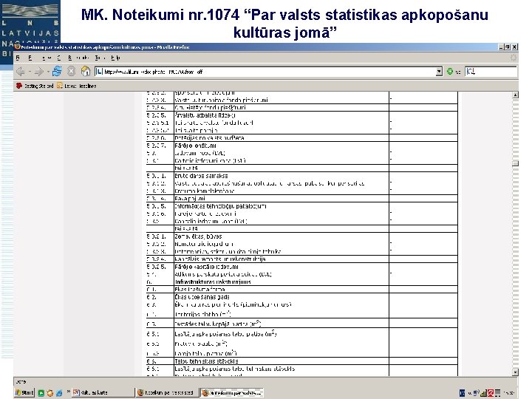The image size is (532, 399).
Task: Click the green quick launch icon beside Start
Action: 41,393
